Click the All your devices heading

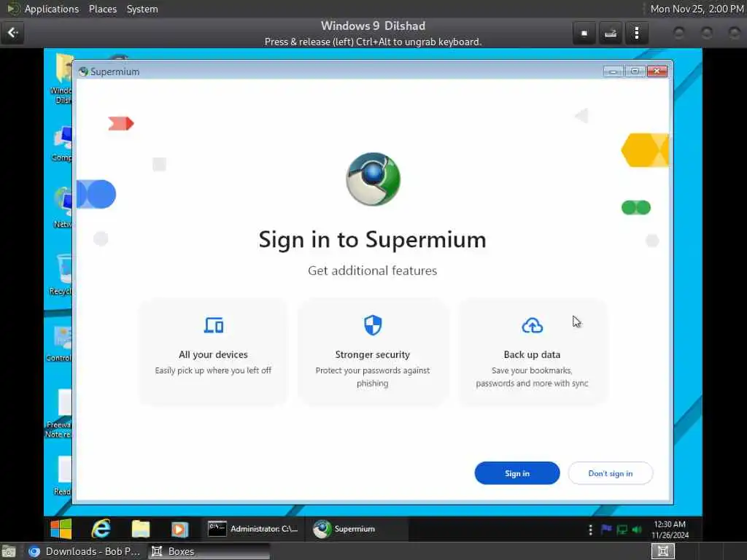point(214,354)
